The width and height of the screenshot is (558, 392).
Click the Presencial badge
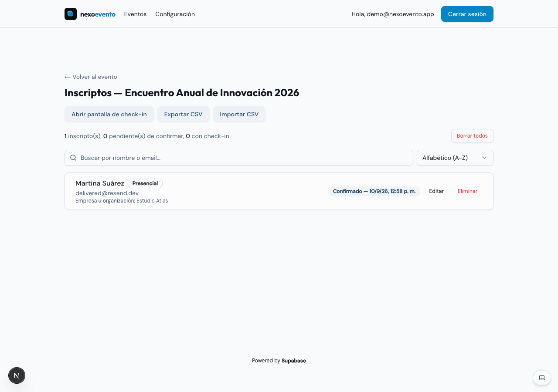click(x=145, y=183)
